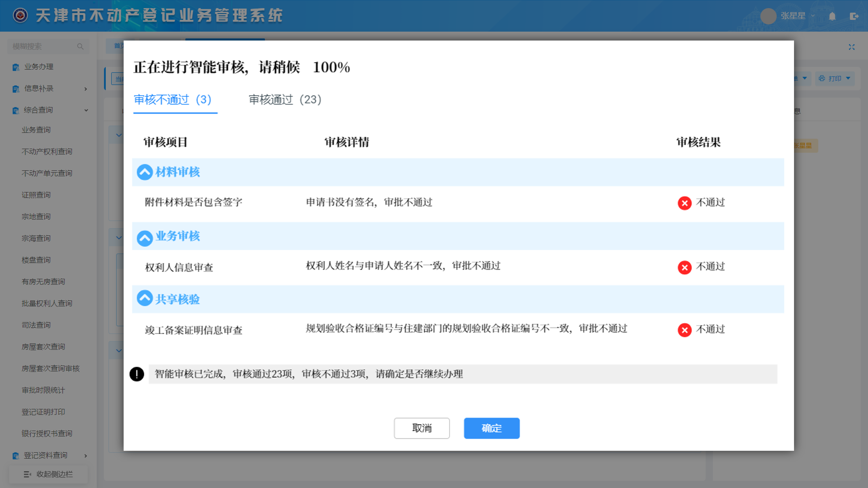868x488 pixels.
Task: Click the user avatar next to 张星星
Action: (x=768, y=16)
